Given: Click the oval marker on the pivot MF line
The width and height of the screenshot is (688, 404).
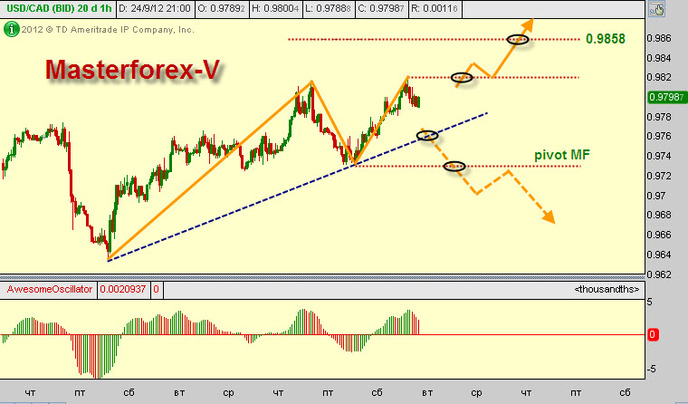Looking at the screenshot, I should (454, 166).
